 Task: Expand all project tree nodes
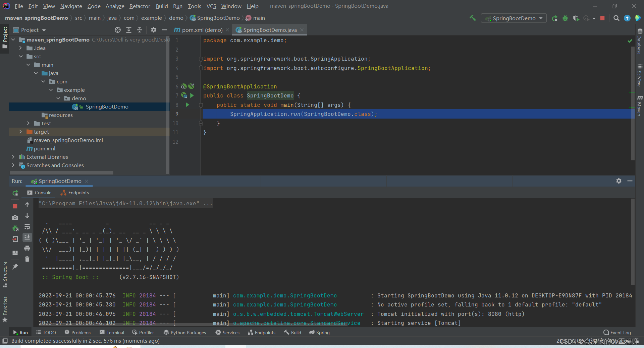tap(129, 30)
